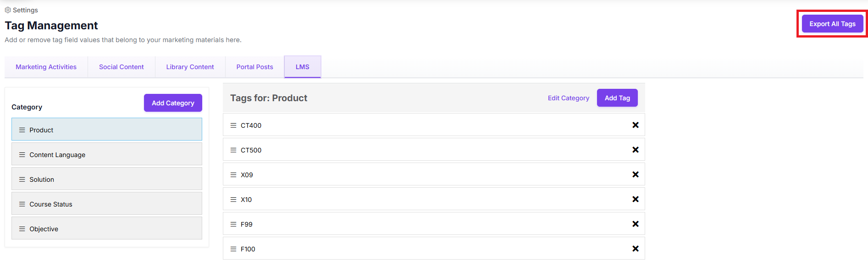Remove the F100 tag with X icon
Viewport: 868px width, 261px height.
(635, 249)
